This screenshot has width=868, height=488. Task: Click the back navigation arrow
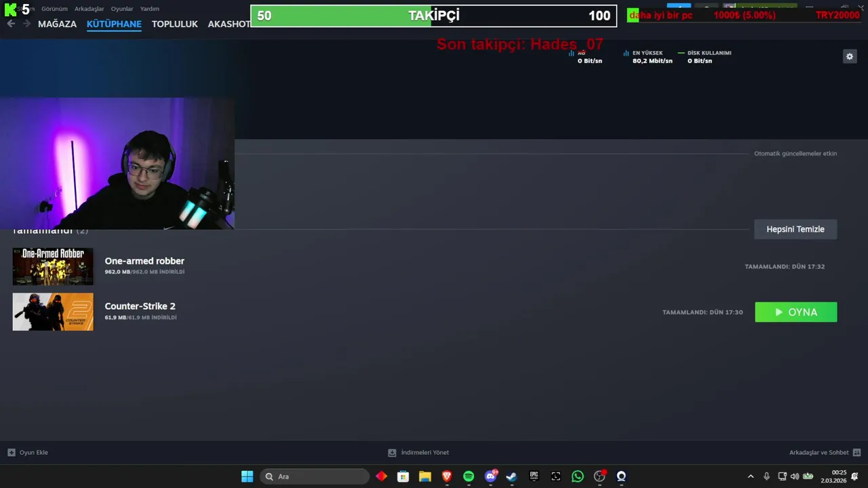(x=11, y=24)
